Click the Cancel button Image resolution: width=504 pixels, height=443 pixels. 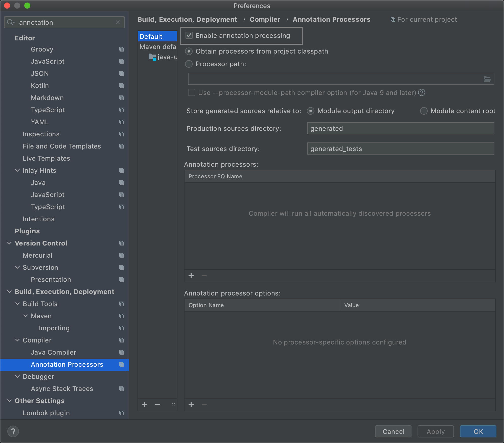[393, 431]
